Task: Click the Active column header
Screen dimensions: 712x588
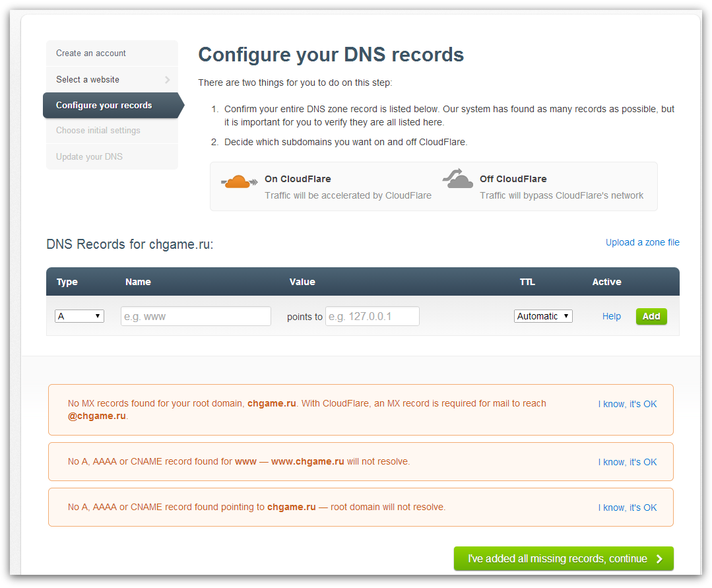Action: pos(606,282)
